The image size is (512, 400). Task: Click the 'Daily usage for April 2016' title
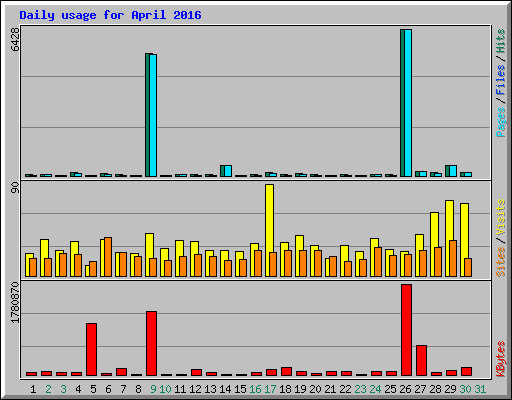(110, 15)
